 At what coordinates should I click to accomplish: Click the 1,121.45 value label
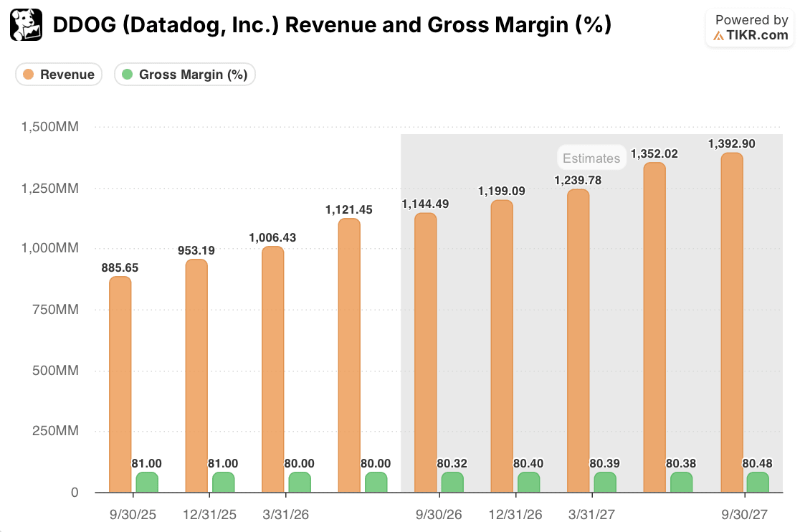click(349, 209)
